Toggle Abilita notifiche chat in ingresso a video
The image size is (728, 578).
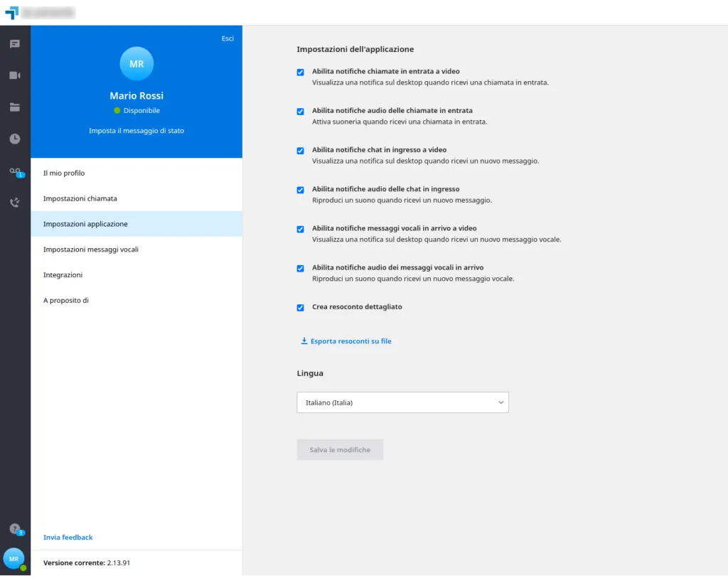coord(301,151)
